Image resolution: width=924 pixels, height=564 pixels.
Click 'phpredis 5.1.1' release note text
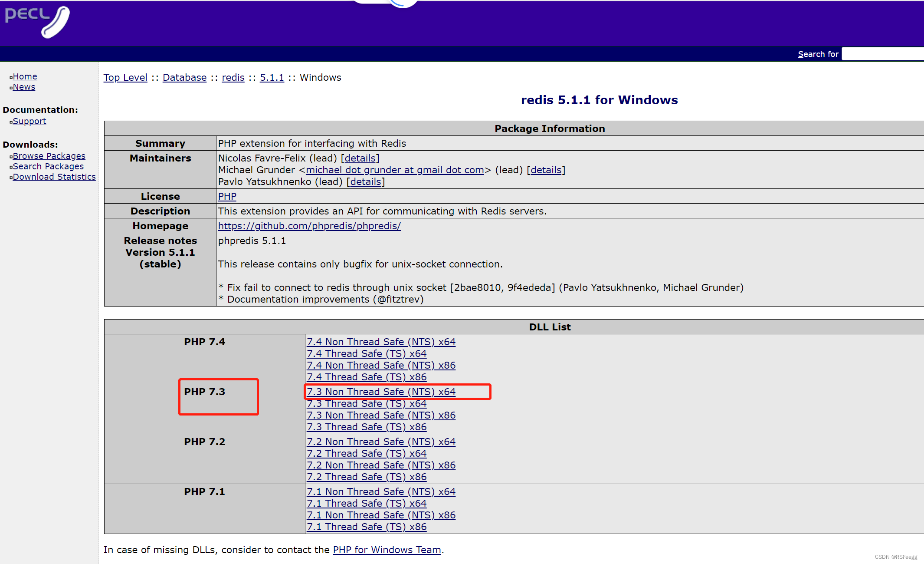(252, 241)
